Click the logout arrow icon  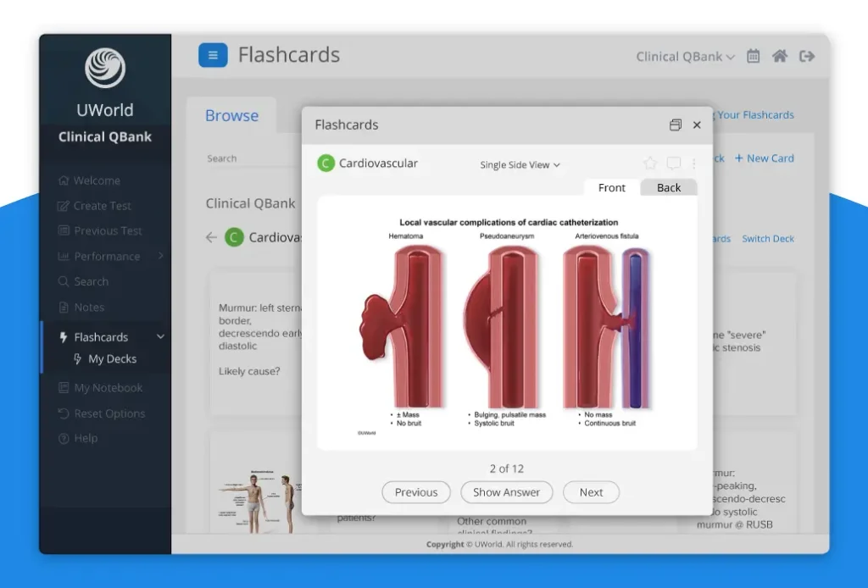[807, 56]
